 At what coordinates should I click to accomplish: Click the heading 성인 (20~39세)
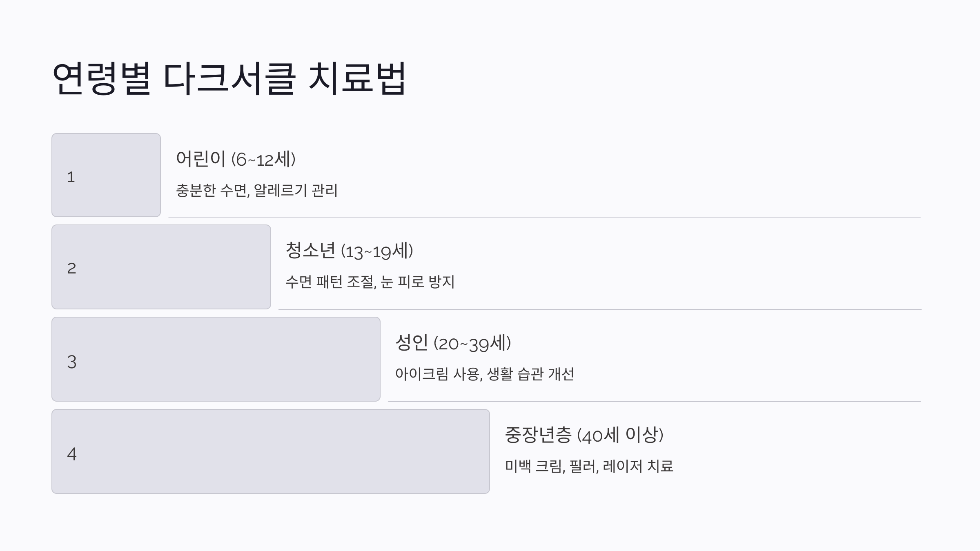pos(453,343)
